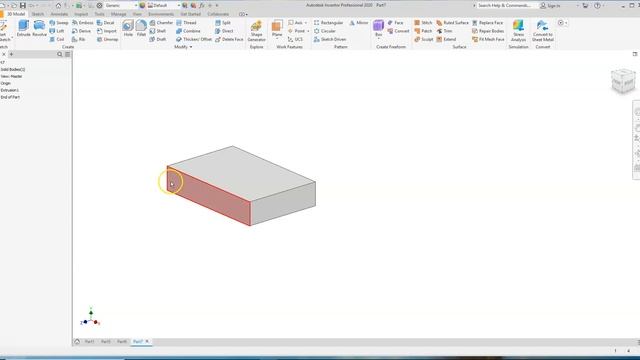Viewport: 640px width, 360px height.
Task: Choose the Thicken/Offset tool
Action: pos(194,39)
